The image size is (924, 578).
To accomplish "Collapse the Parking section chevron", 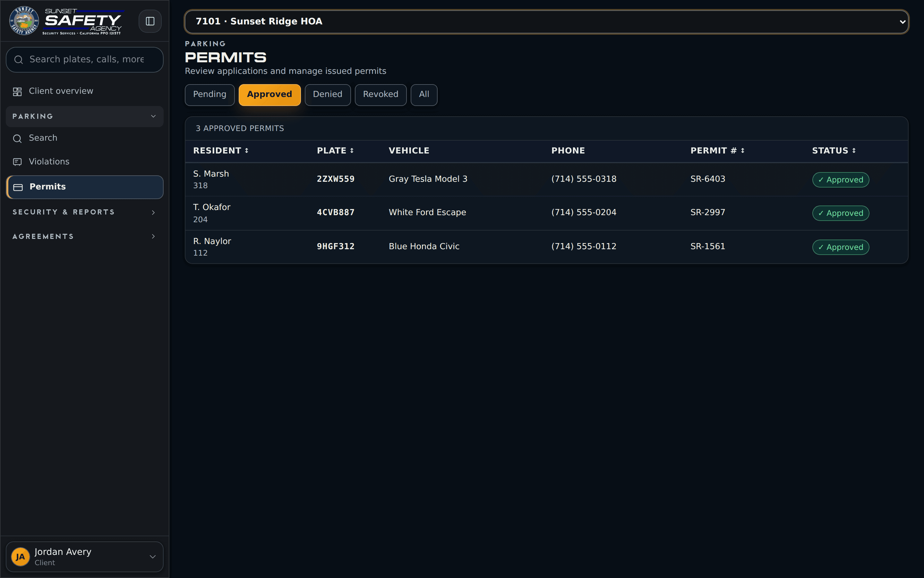I will point(153,116).
